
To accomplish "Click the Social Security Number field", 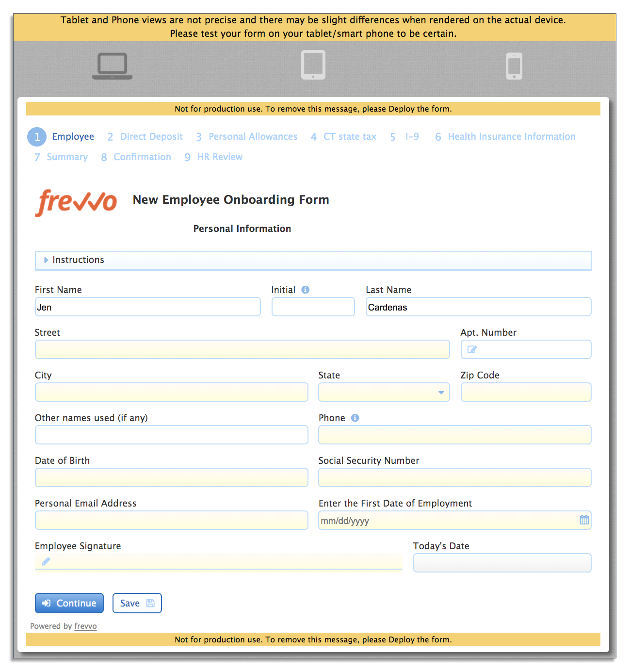I will pyautogui.click(x=455, y=477).
